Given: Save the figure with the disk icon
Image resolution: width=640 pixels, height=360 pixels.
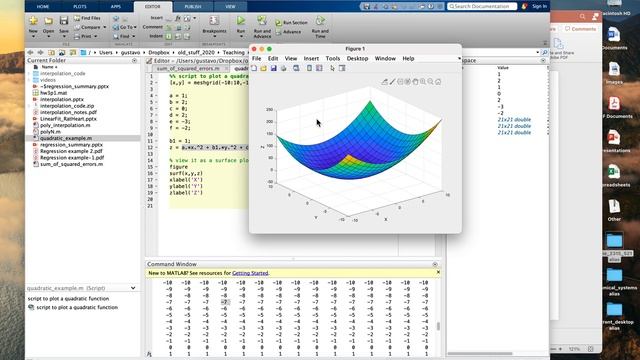Looking at the screenshot, I should (x=273, y=68).
